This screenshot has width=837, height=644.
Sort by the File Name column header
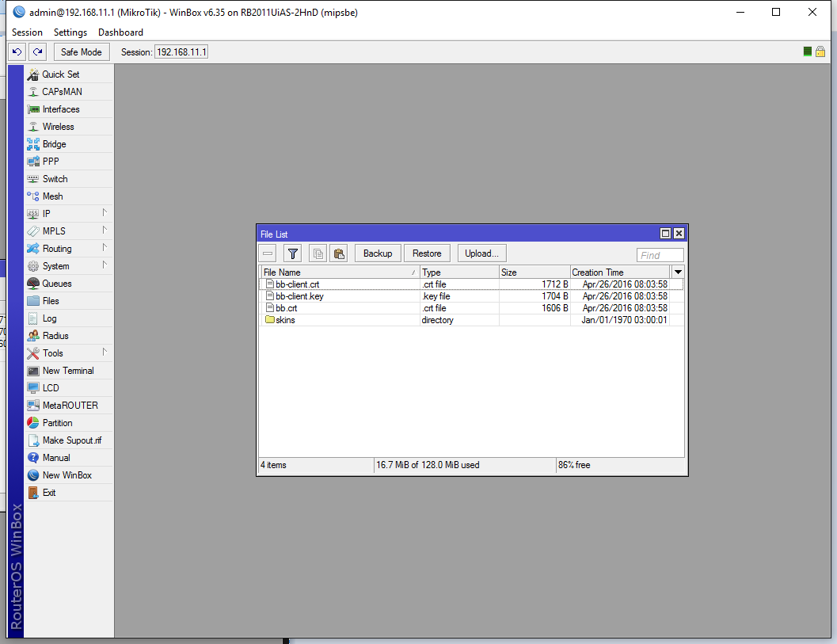click(340, 272)
